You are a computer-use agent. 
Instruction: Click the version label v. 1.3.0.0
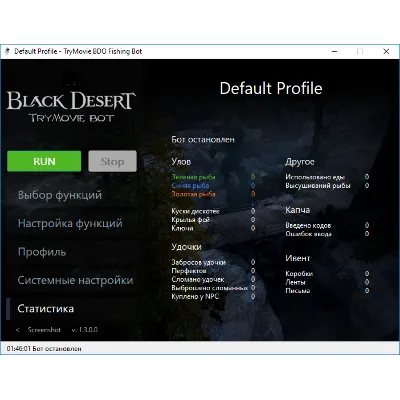pyautogui.click(x=85, y=330)
